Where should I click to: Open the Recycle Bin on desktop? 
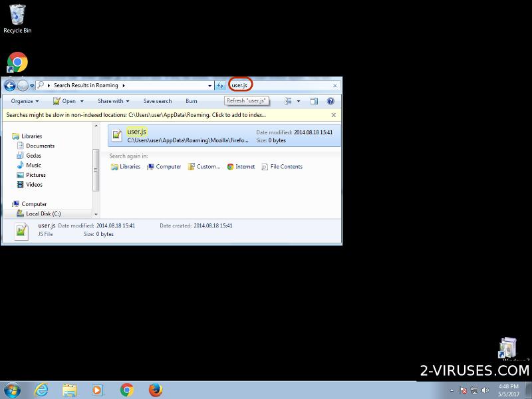[17, 17]
